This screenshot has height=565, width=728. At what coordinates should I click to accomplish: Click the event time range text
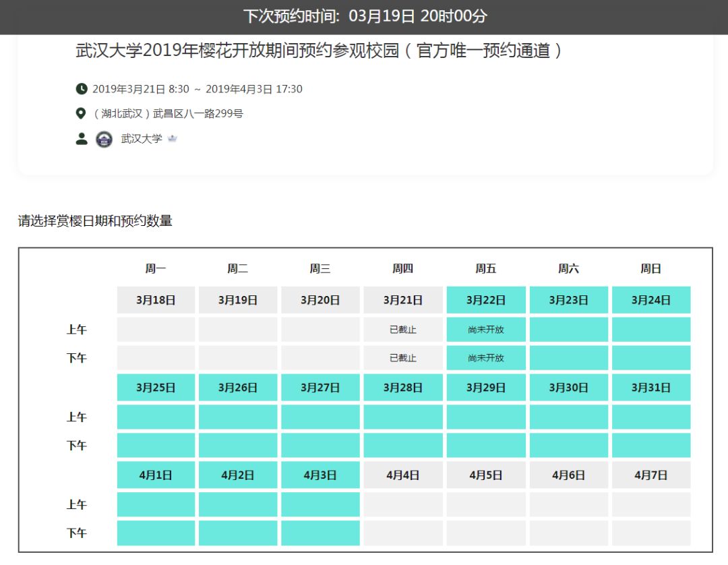pos(198,89)
